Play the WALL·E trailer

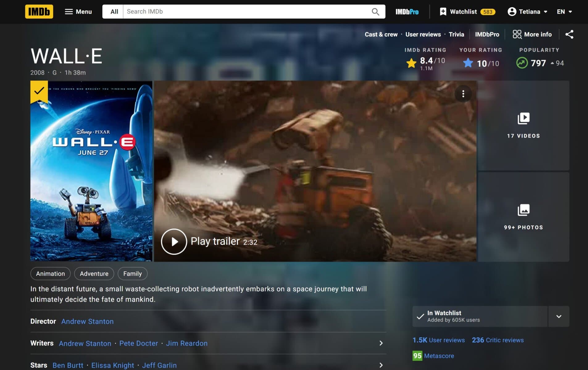209,241
